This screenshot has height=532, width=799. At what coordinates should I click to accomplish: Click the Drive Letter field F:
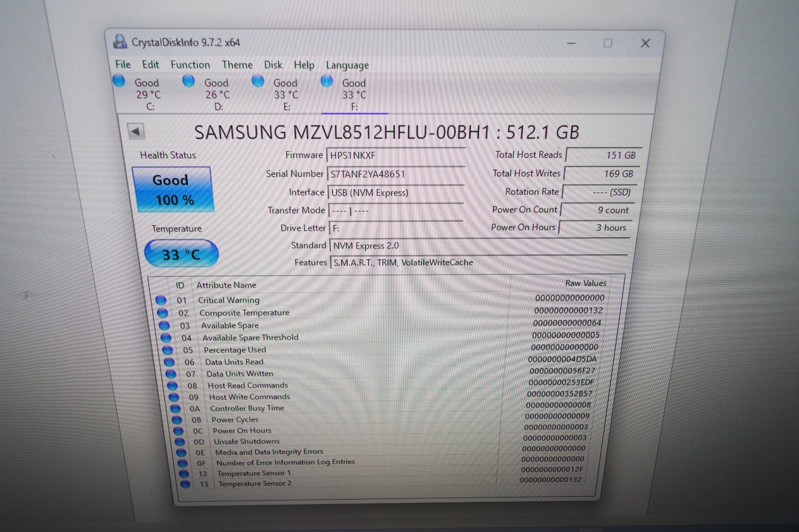396,228
